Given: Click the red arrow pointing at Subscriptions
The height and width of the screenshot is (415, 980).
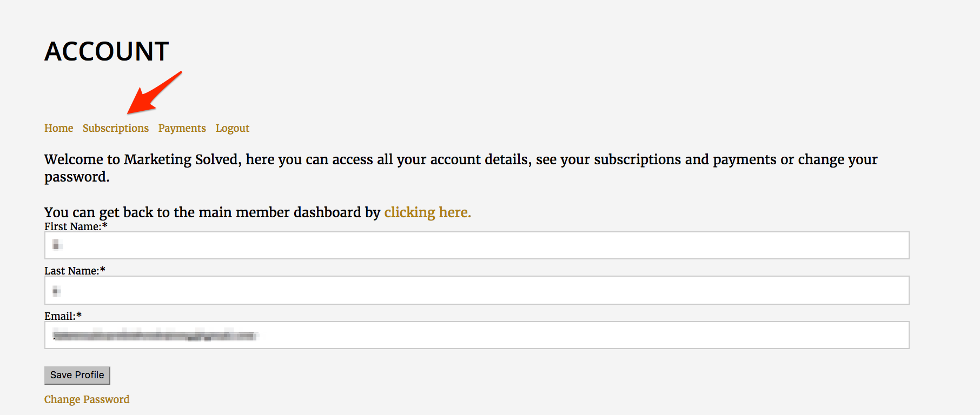Looking at the screenshot, I should pos(153,93).
